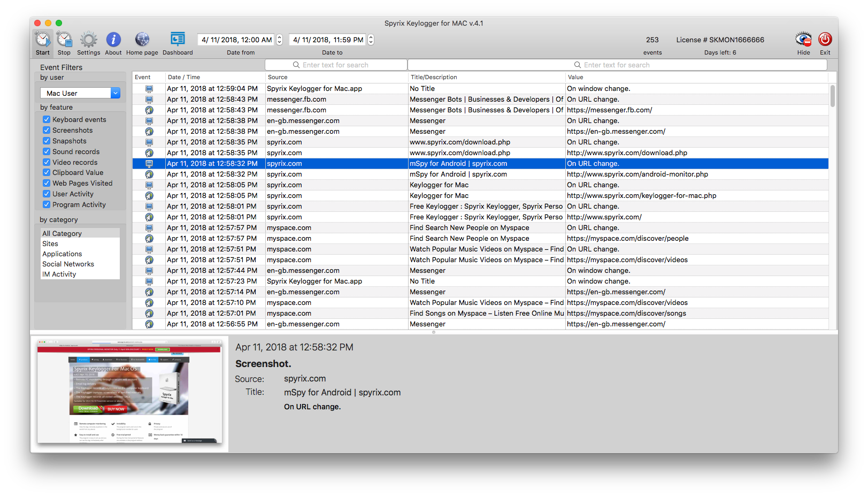Screen dimensions: 868x496
Task: Click event icon of 12:57:23 PM row
Action: click(x=149, y=281)
